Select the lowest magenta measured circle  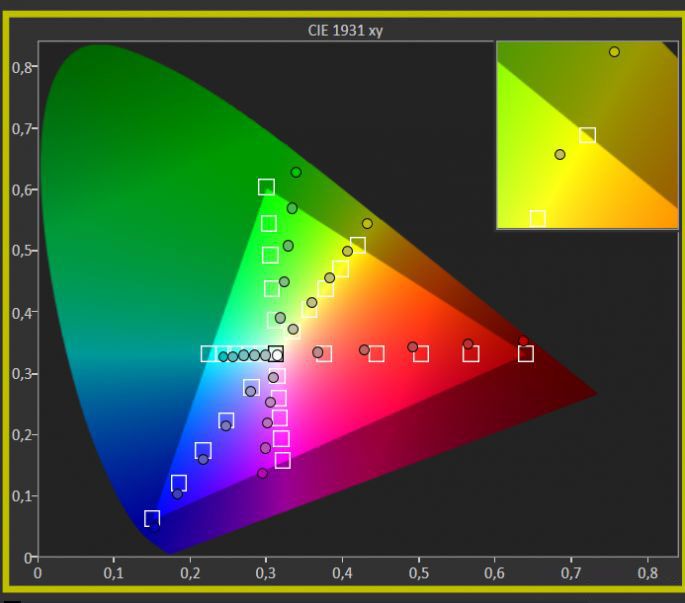pos(263,473)
